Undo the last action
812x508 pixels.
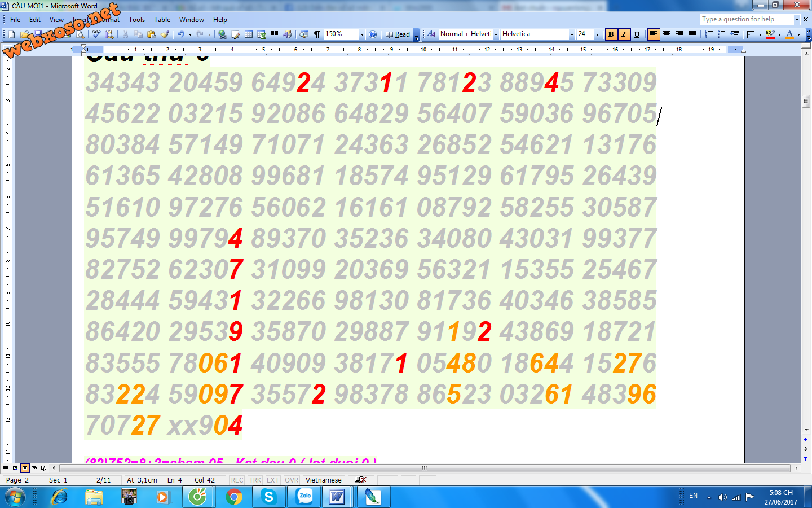pyautogui.click(x=180, y=34)
